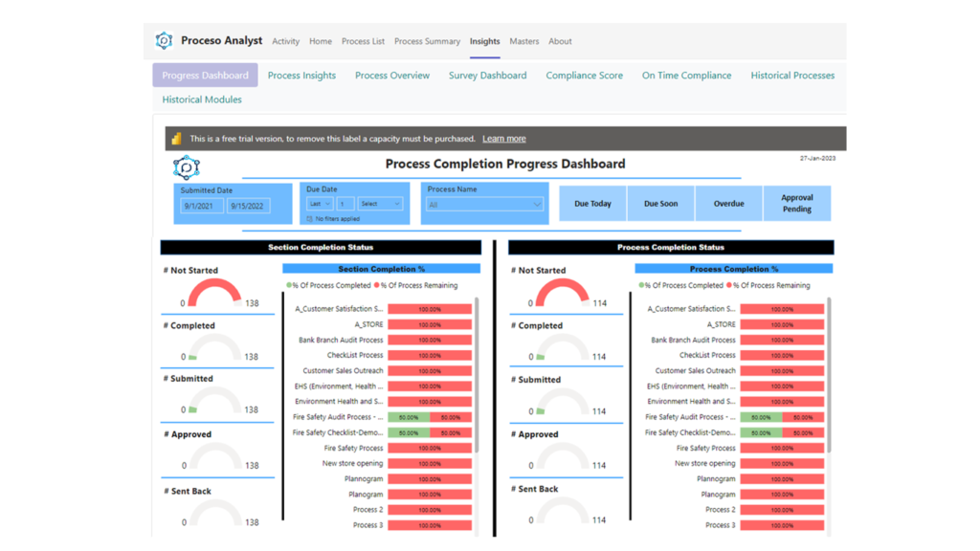Click the Section Status Completed gauge

[214, 347]
